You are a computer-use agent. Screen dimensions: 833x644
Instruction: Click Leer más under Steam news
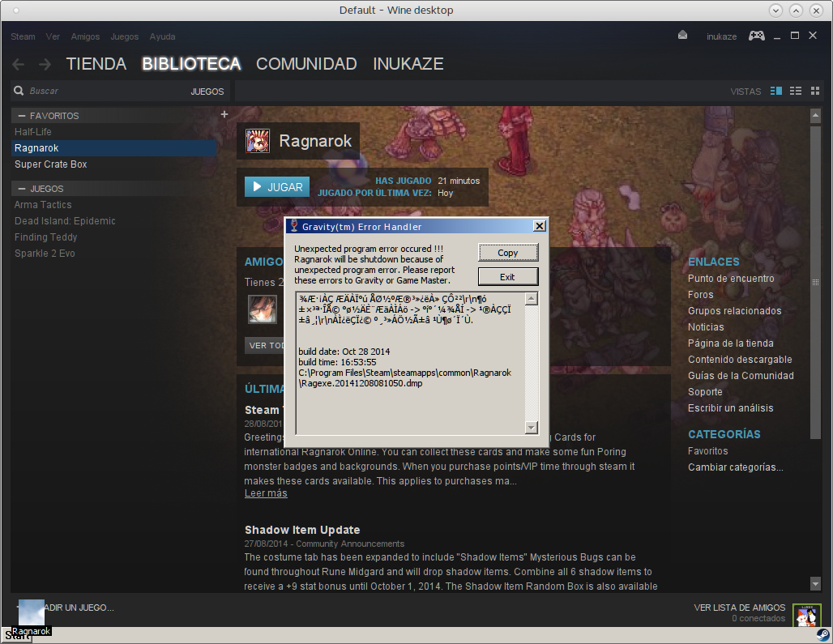266,493
